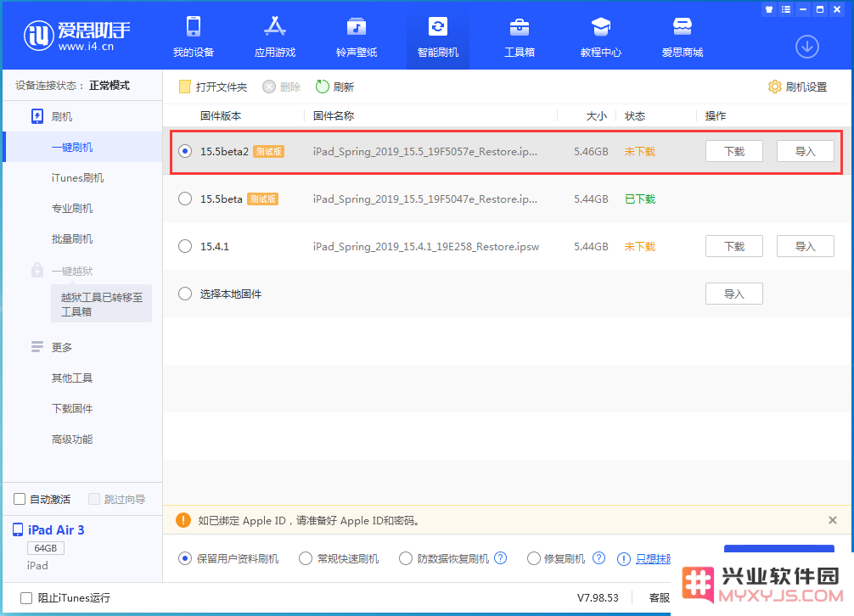Select 批量刷机 in the sidebar

[72, 239]
